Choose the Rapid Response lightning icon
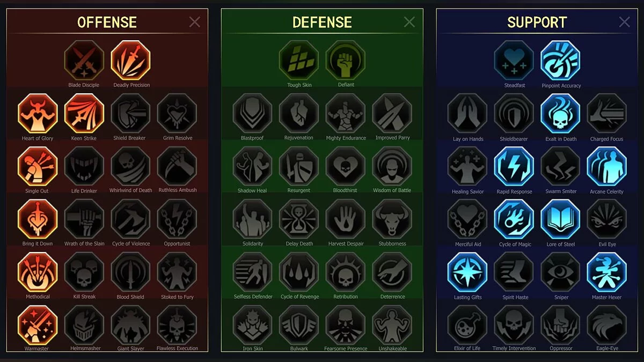644x362 pixels. tap(514, 166)
